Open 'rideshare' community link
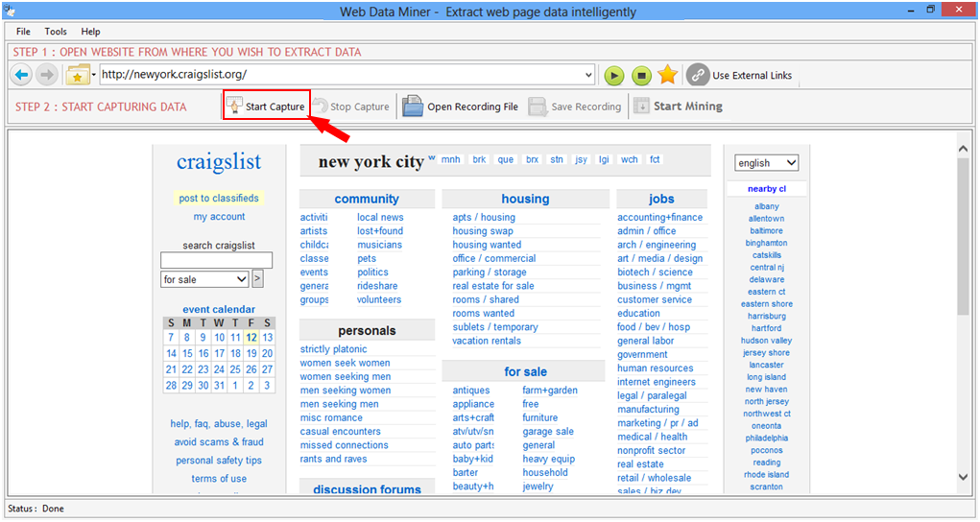 click(x=377, y=286)
